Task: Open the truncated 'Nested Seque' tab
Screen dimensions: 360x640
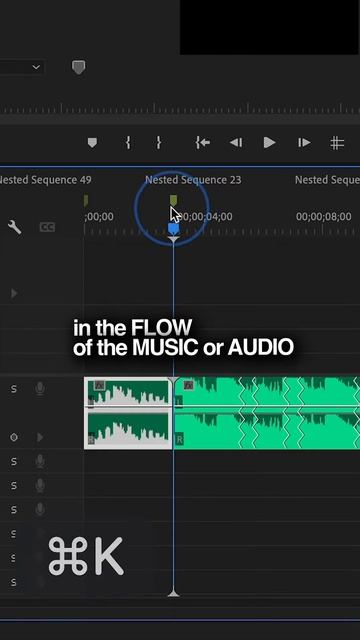Action: (x=327, y=180)
